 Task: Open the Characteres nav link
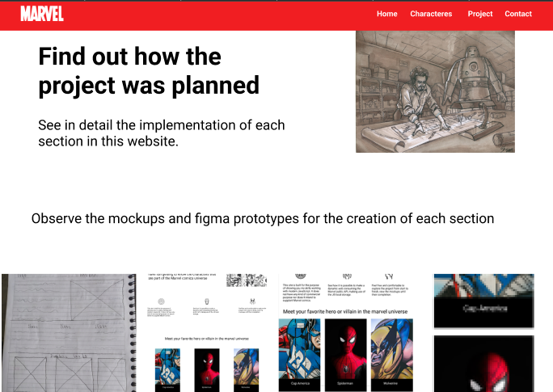click(431, 14)
